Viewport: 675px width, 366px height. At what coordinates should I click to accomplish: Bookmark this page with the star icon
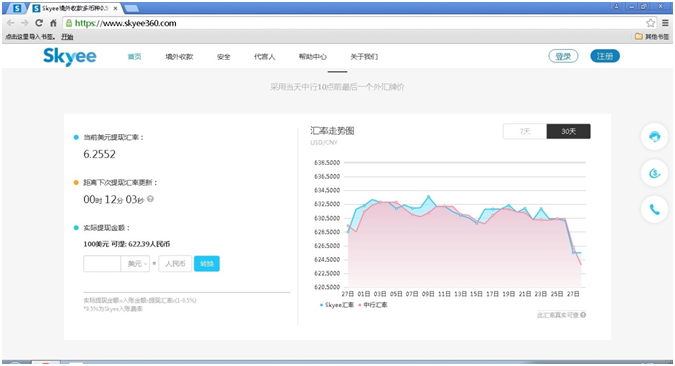(650, 23)
